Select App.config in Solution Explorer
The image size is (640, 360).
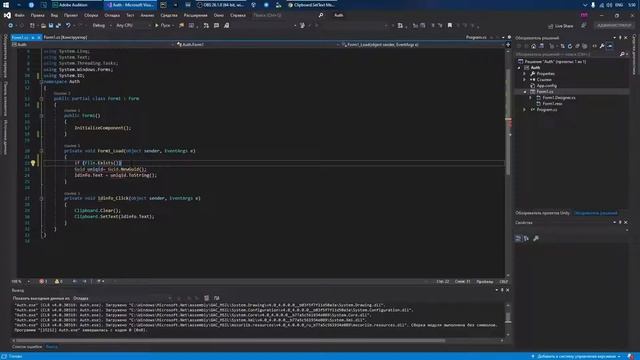pyautogui.click(x=547, y=86)
